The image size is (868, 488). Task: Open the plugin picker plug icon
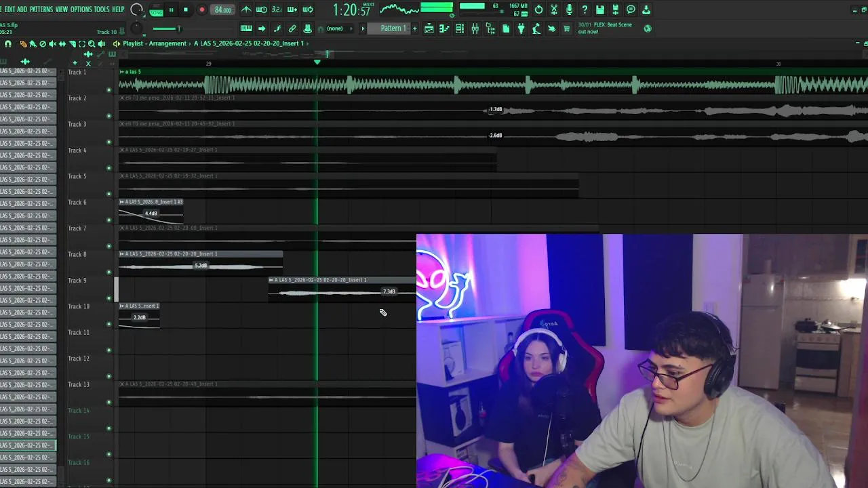[521, 28]
